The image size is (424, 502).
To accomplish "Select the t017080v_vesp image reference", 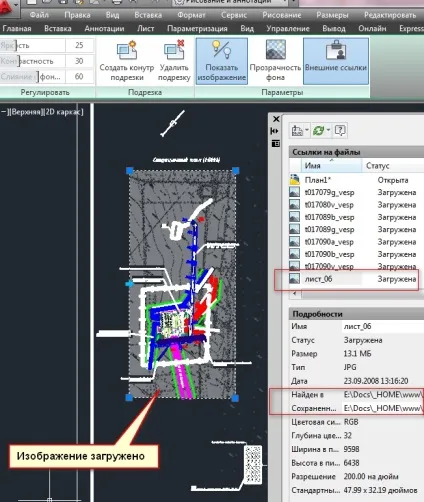I will coord(356,205).
